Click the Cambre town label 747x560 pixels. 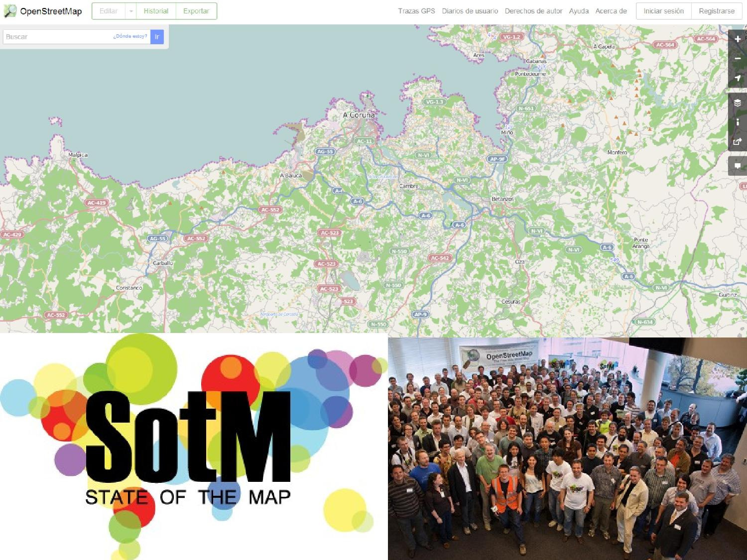(x=409, y=186)
